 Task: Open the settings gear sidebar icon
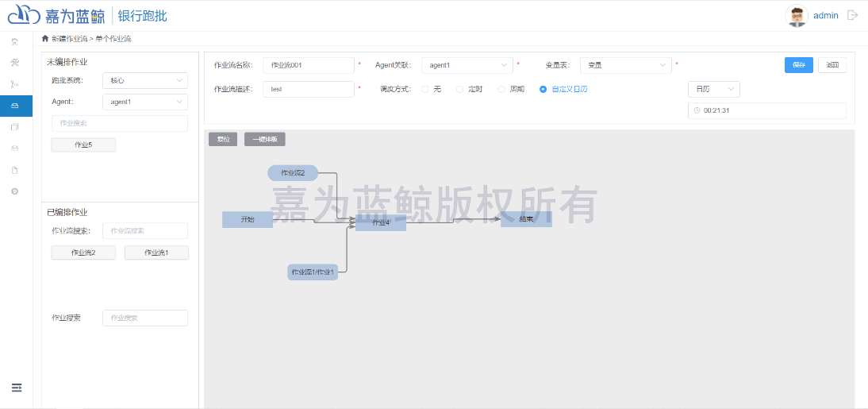(x=15, y=191)
